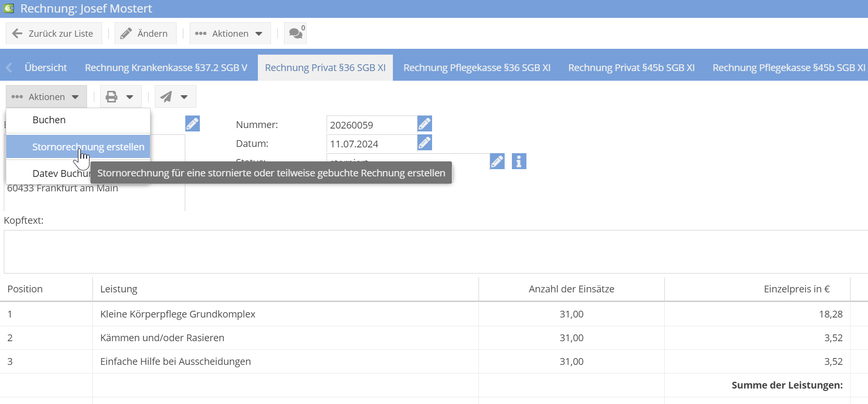Open the comments speech bubble icon
Viewport: 868px width, 404px height.
click(x=295, y=33)
